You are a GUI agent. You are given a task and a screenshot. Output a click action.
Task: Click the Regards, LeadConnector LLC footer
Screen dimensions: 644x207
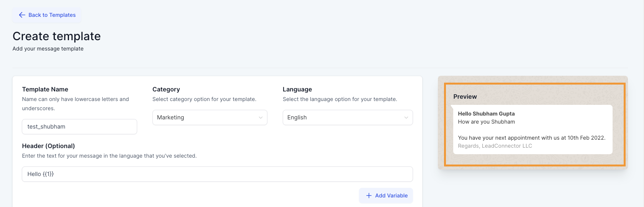(x=495, y=146)
